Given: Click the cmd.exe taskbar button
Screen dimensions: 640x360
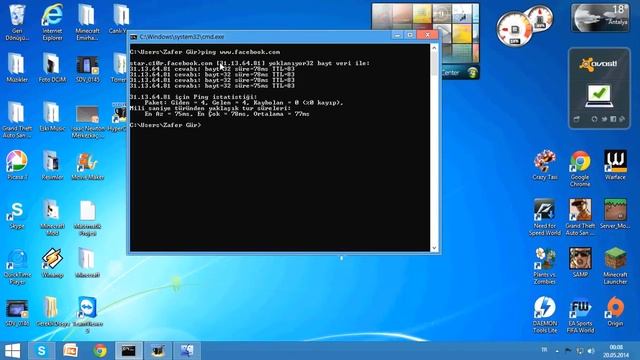Looking at the screenshot, I should coord(129,351).
